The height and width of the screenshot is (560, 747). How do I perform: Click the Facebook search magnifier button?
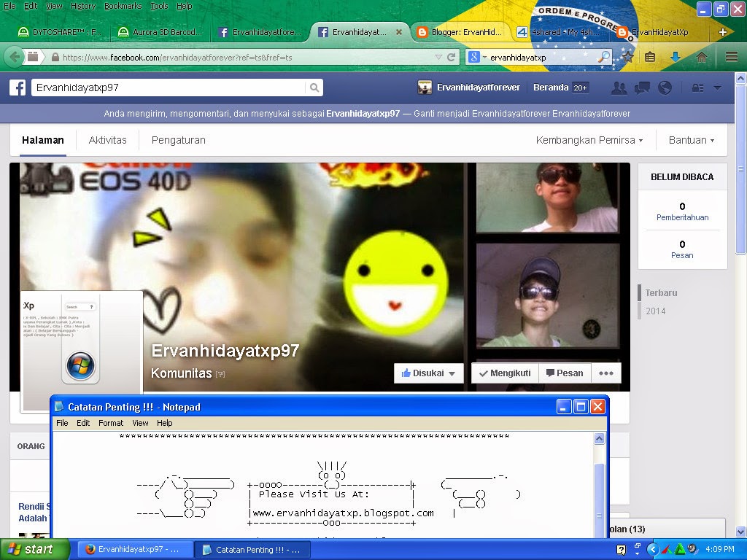(x=314, y=87)
